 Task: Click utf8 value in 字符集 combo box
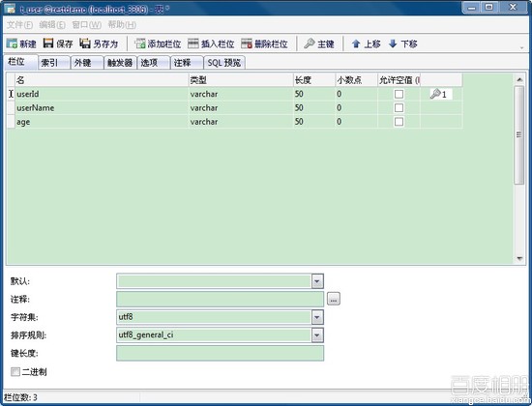[x=126, y=317]
